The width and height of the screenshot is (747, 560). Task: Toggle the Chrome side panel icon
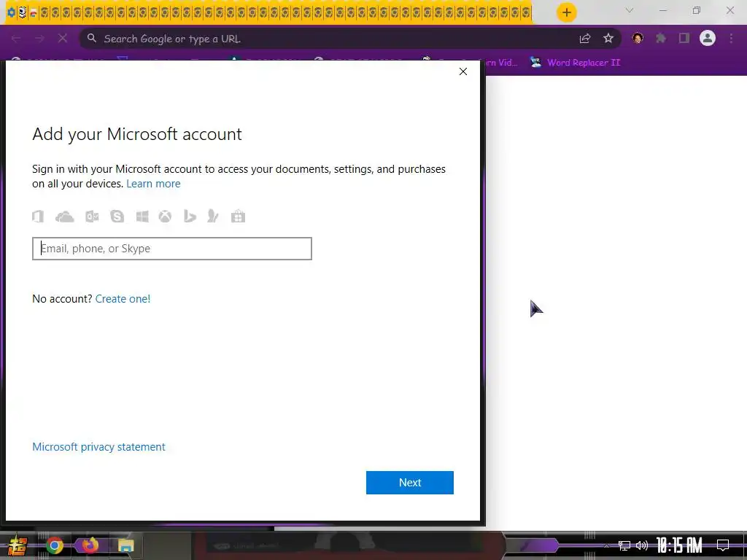[x=684, y=39]
